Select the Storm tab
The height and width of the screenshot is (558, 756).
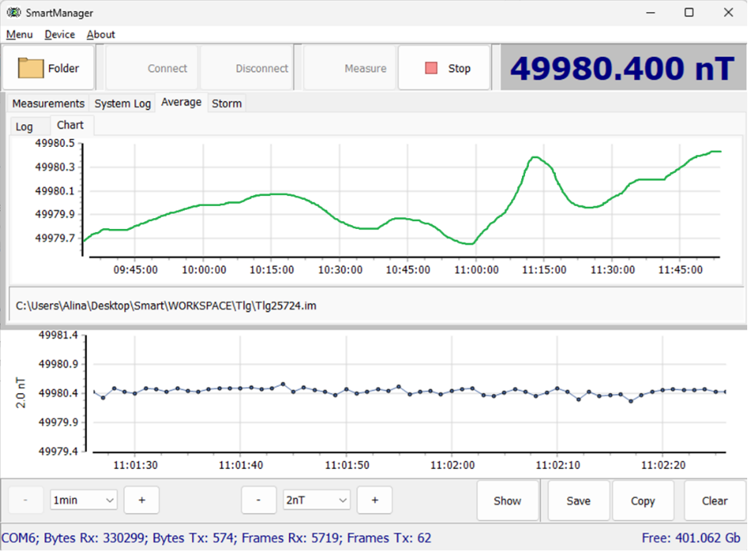pyautogui.click(x=227, y=103)
